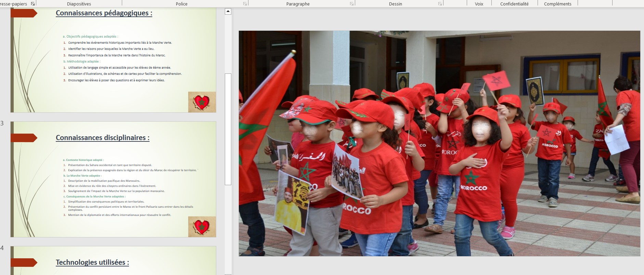
Task: Click the Voix ribbon group label
Action: (x=479, y=4)
